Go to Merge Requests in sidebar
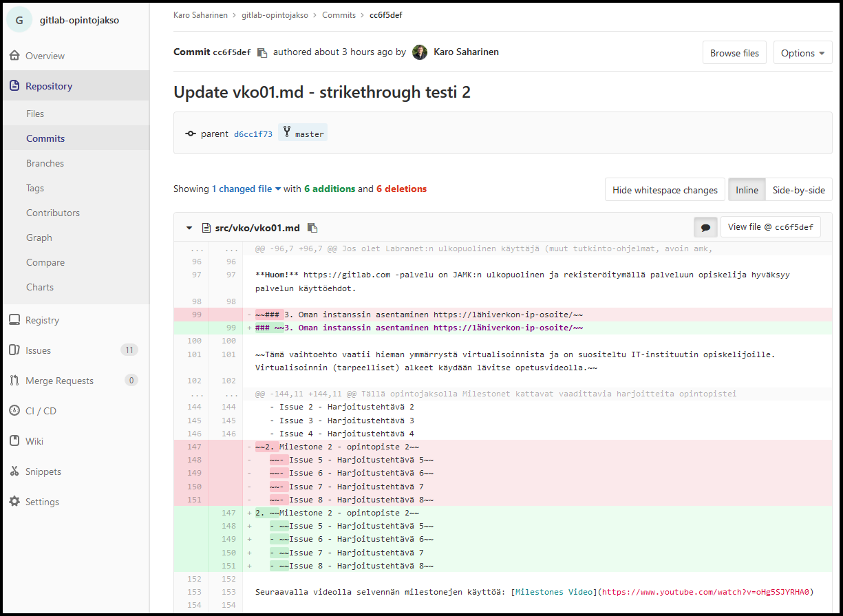Image resolution: width=843 pixels, height=616 pixels. pyautogui.click(x=59, y=381)
